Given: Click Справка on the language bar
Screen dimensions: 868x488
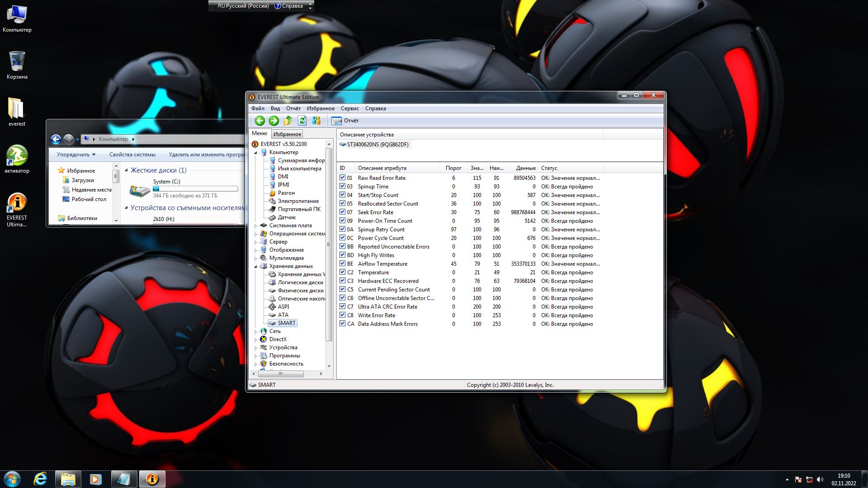Looking at the screenshot, I should click(289, 6).
